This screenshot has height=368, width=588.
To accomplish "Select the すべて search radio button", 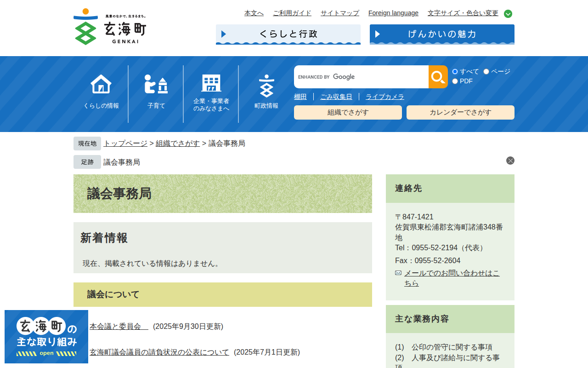I will pyautogui.click(x=454, y=71).
